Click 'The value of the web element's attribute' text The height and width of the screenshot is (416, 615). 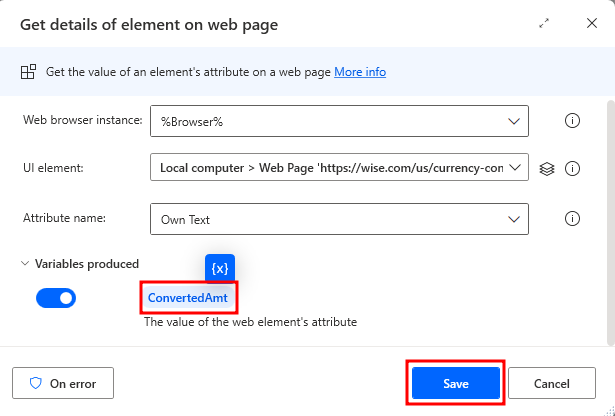(x=250, y=322)
